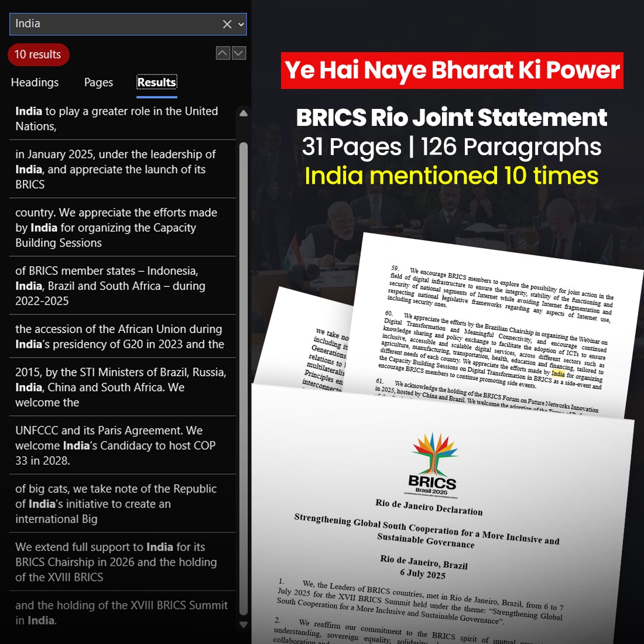Click the 31 Pages | 126 Paragraphs line

pos(452,146)
